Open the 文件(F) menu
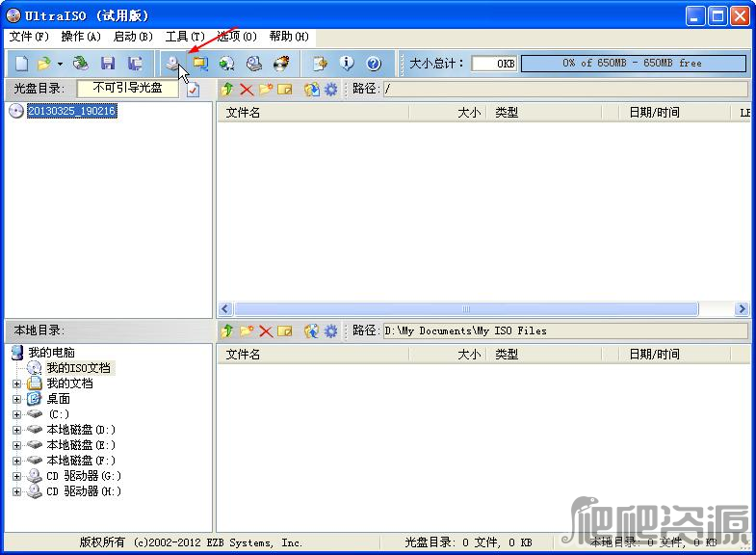 click(29, 37)
